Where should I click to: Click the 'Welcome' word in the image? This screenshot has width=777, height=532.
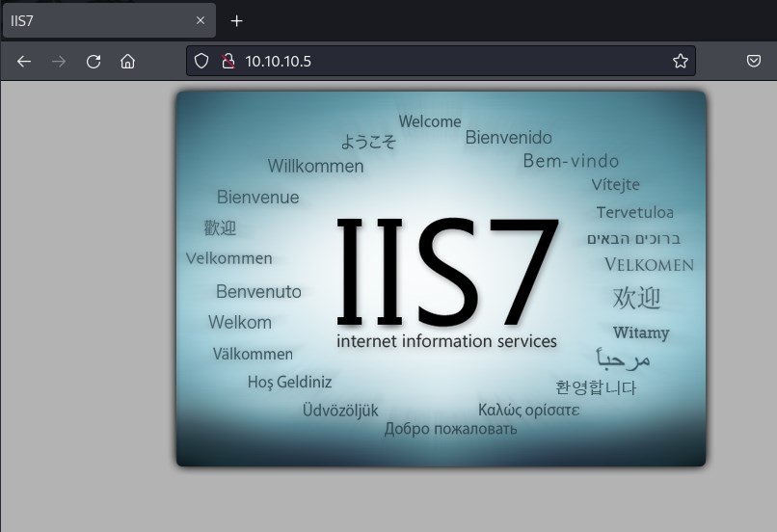pos(430,121)
